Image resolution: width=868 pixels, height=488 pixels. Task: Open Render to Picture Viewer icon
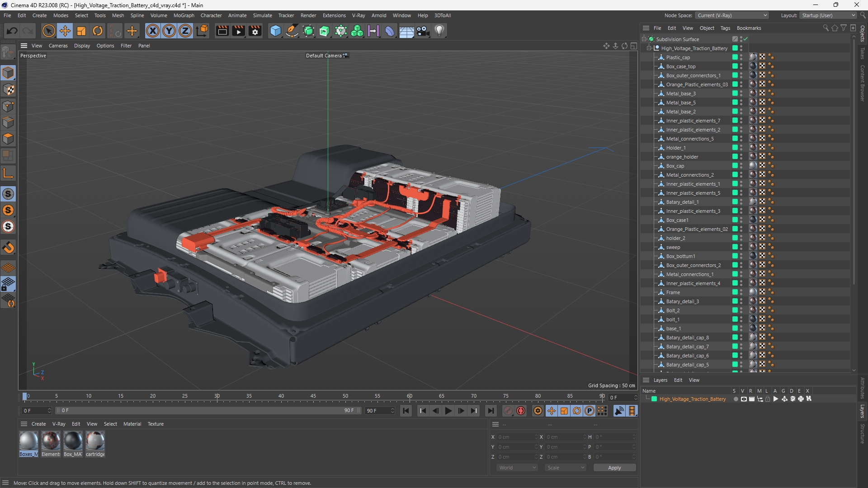click(238, 31)
